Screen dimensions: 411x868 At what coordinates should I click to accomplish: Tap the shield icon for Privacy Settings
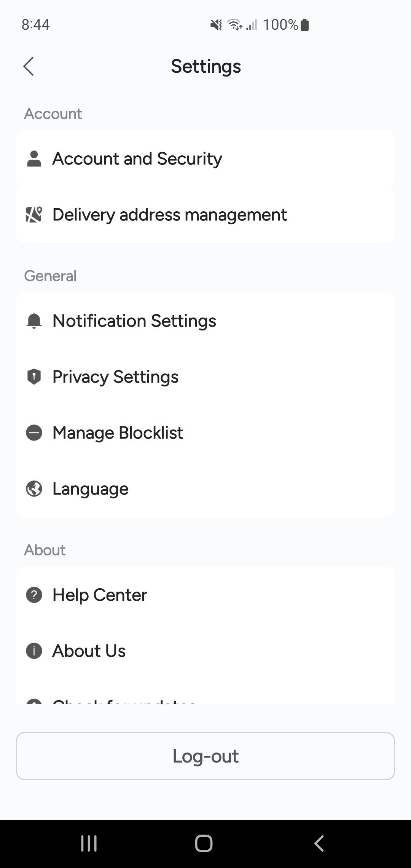[34, 377]
